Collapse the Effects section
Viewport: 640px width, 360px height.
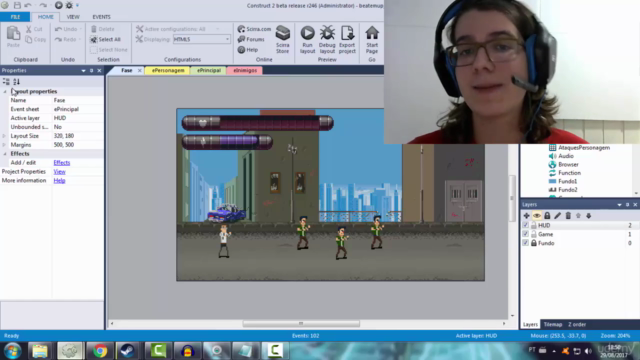[x=5, y=154]
